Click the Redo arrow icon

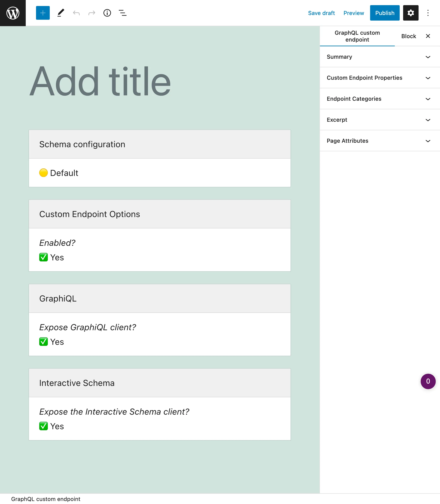point(92,13)
